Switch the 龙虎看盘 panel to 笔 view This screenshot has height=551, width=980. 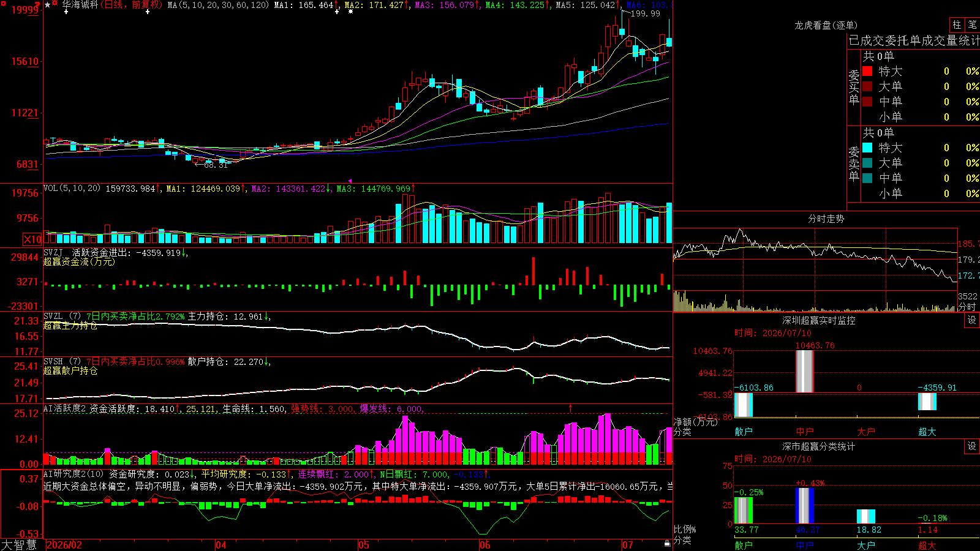tap(972, 25)
